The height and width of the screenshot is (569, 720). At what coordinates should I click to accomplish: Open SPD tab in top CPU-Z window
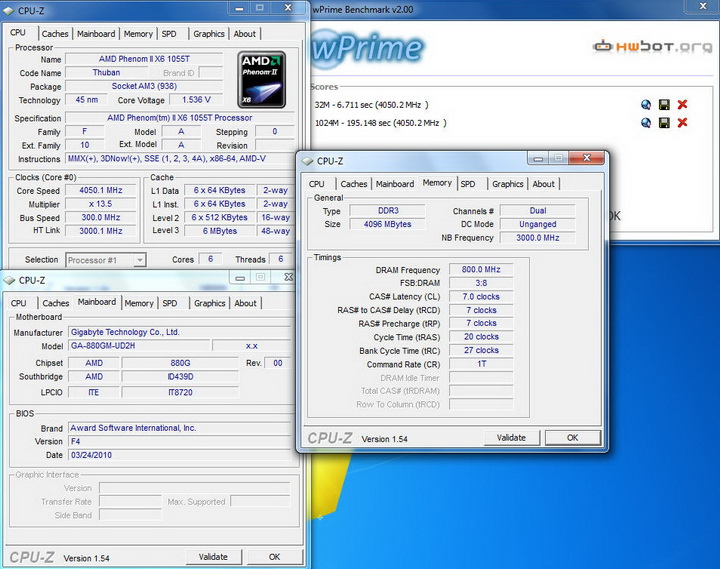[x=169, y=34]
